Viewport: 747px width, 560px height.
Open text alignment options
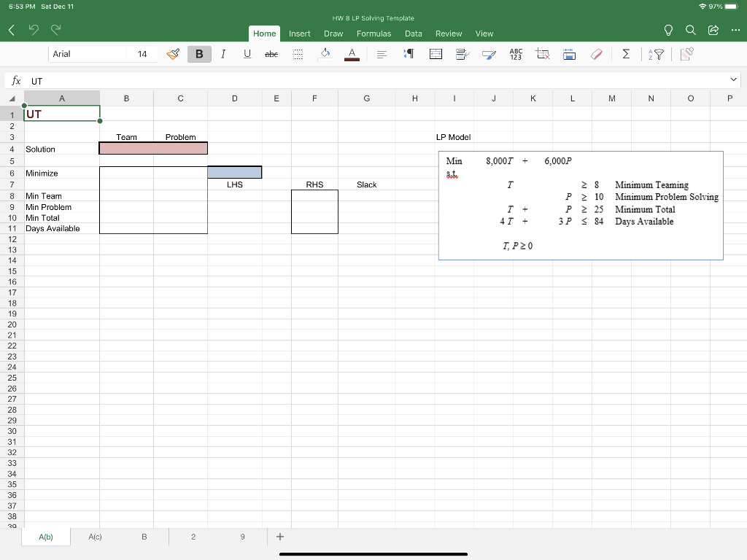[x=381, y=54]
